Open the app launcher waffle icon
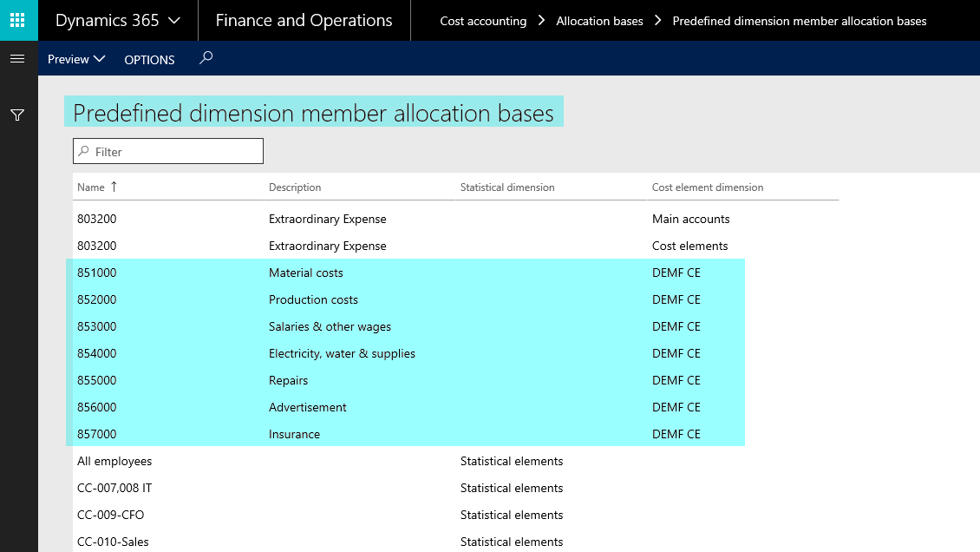The width and height of the screenshot is (980, 552). (18, 20)
